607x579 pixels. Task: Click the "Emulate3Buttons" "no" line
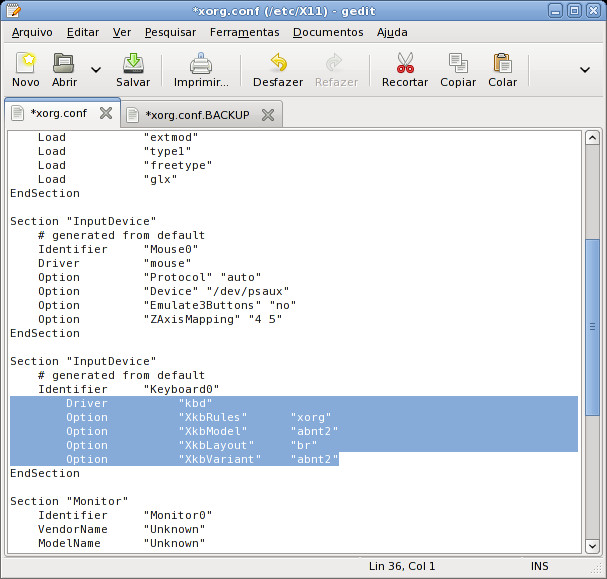[x=167, y=305]
